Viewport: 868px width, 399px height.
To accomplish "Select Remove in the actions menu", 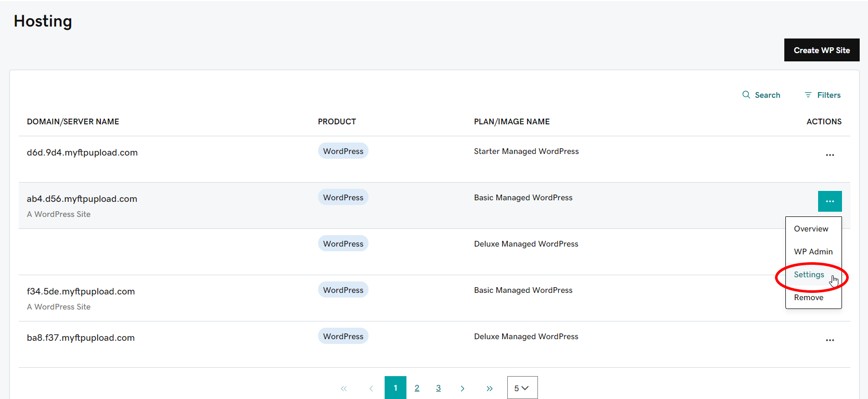I will tap(808, 298).
